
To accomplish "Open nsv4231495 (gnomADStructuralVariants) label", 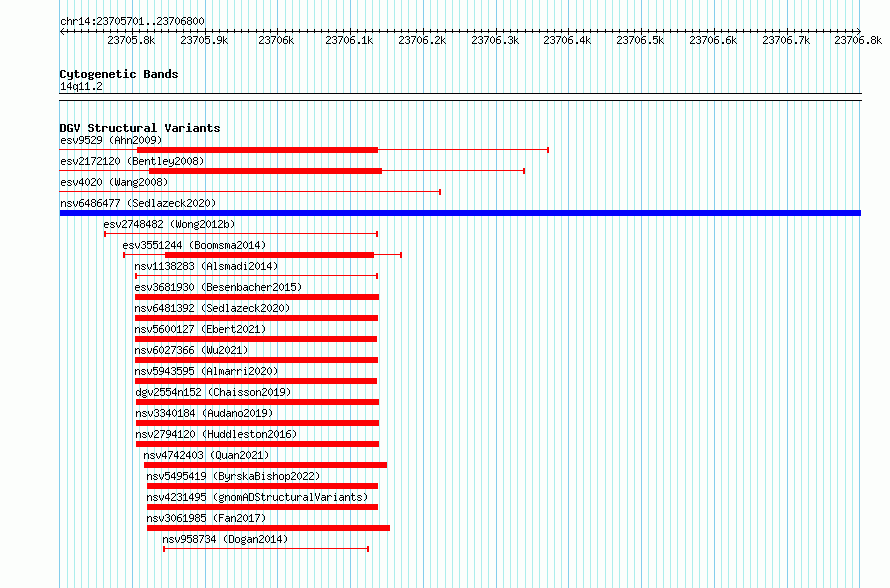I will (257, 497).
